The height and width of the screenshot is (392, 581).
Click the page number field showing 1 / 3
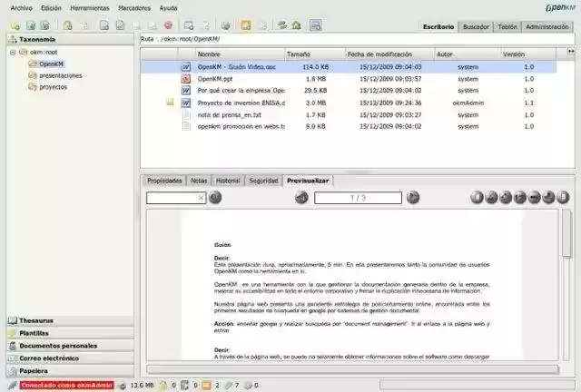tap(357, 198)
